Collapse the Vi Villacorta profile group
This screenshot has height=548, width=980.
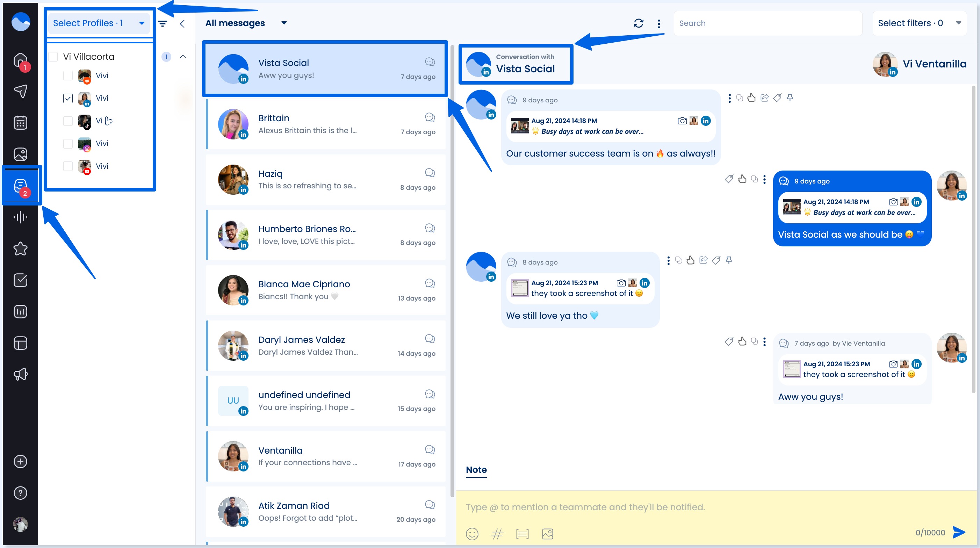[183, 56]
